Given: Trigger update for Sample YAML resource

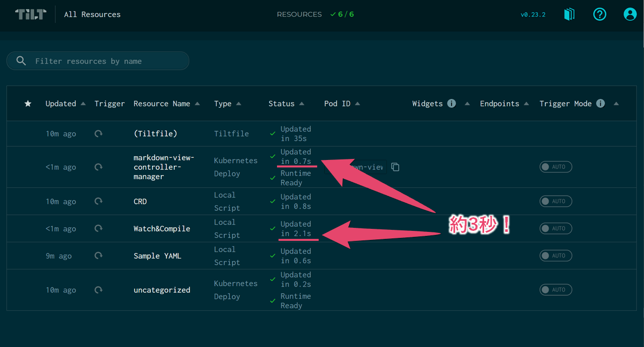Looking at the screenshot, I should click(x=99, y=255).
